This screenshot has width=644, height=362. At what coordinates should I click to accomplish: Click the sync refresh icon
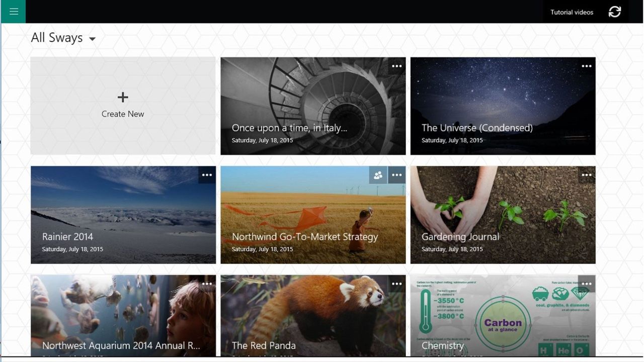615,12
